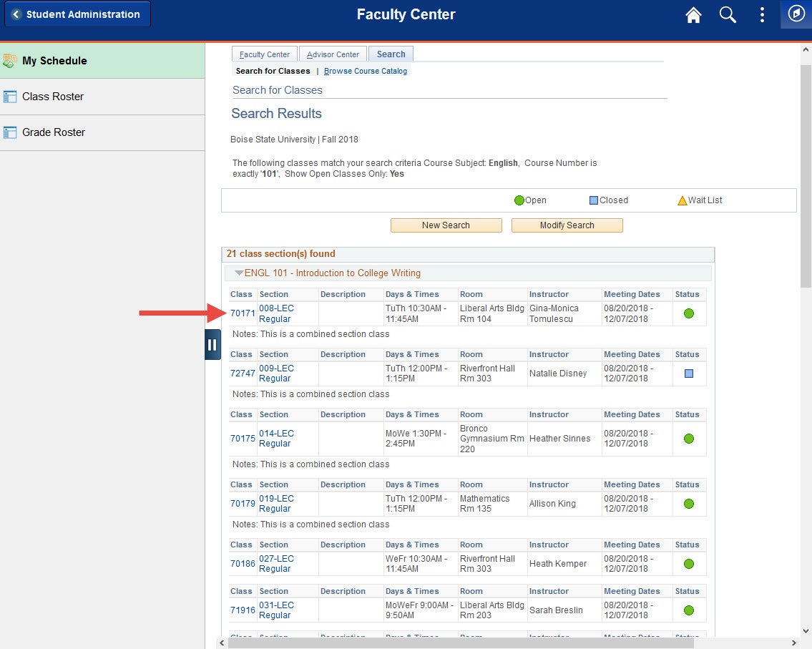This screenshot has height=649, width=812.
Task: Click the scroll right arrow
Action: pos(793,643)
